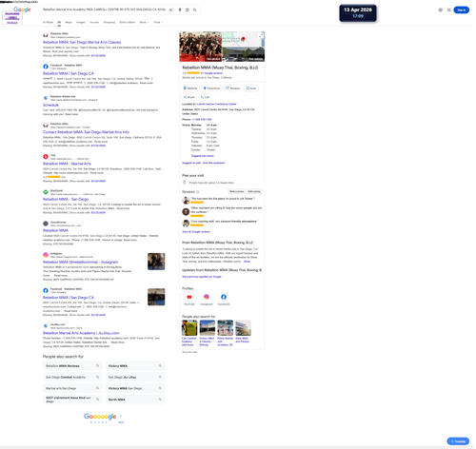Switch to AI Mode tab
This screenshot has width=476, height=449.
49,23
